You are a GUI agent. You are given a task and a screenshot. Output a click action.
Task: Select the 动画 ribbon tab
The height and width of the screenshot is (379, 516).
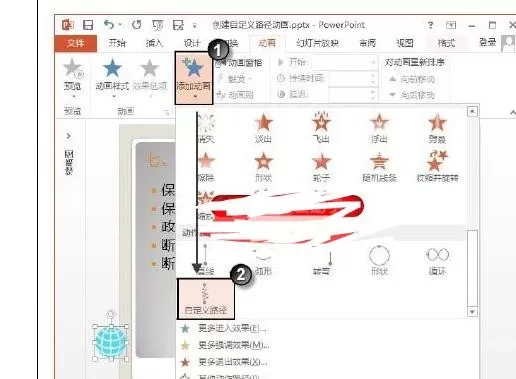tap(267, 43)
